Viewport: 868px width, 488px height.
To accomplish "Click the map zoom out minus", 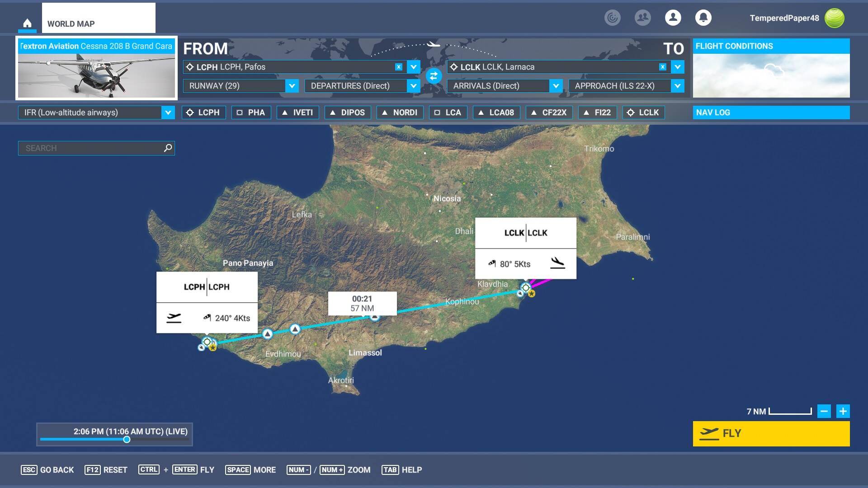I will coord(824,411).
